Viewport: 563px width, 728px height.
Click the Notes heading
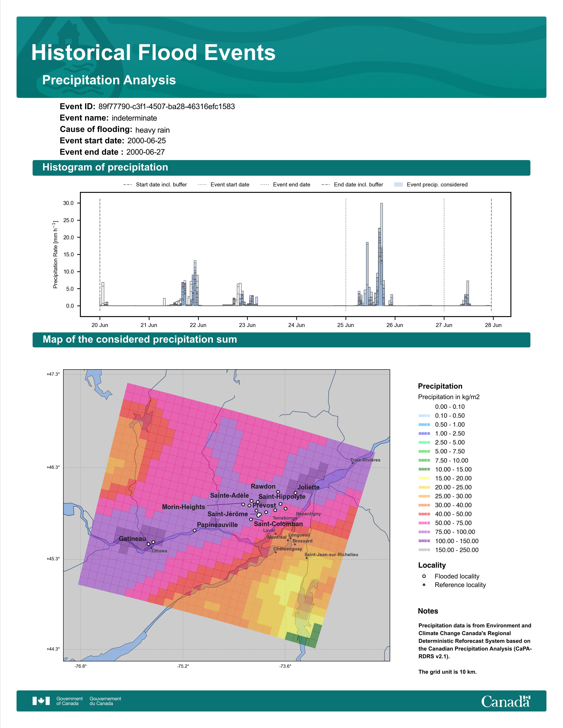pos(428,611)
